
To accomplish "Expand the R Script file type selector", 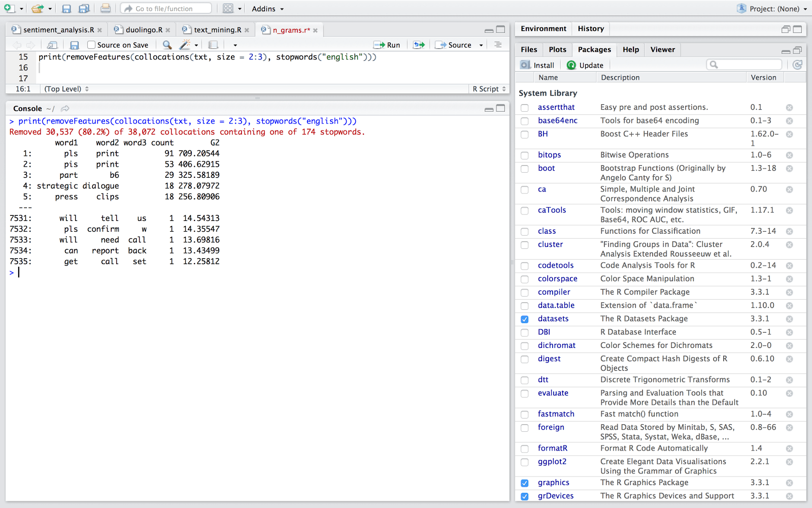I will click(489, 89).
